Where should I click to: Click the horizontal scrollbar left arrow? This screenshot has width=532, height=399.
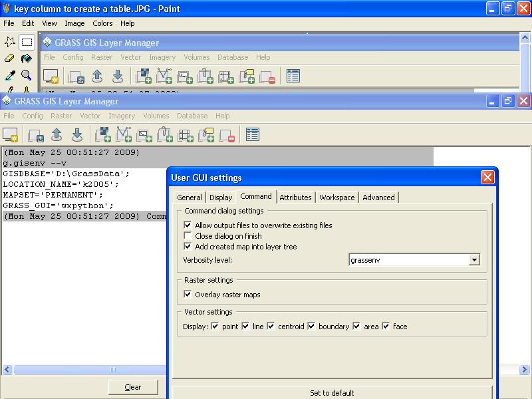pos(5,370)
